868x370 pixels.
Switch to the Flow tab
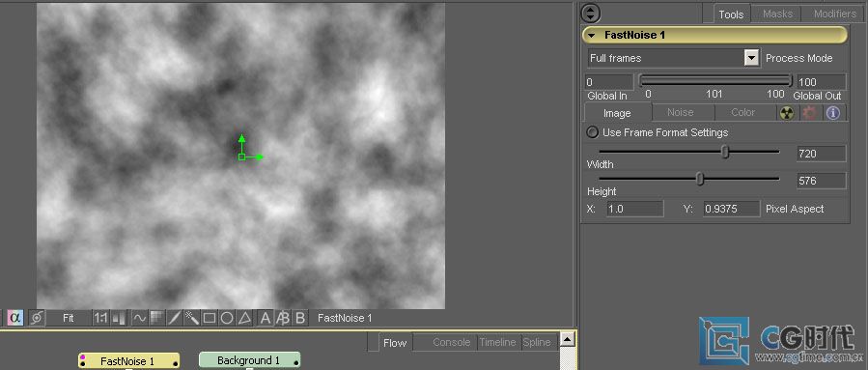[395, 343]
